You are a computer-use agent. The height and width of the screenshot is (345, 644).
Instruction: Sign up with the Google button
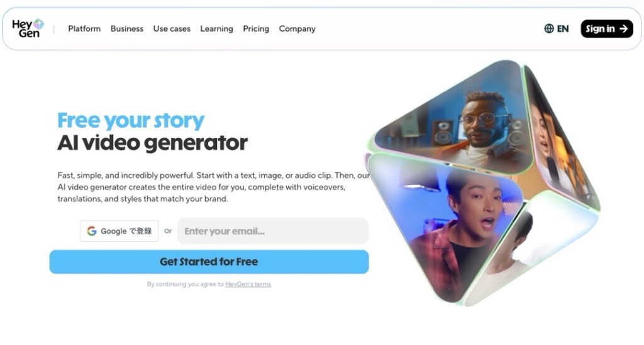coord(119,231)
